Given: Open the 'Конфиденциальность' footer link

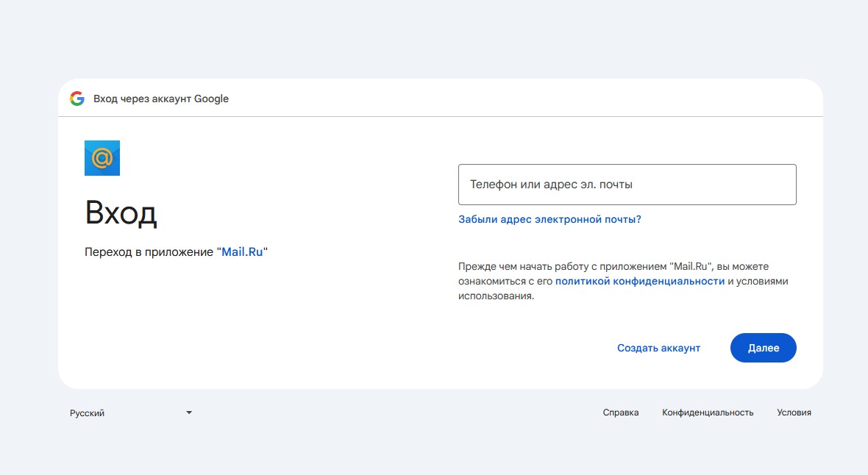Looking at the screenshot, I should (x=708, y=413).
